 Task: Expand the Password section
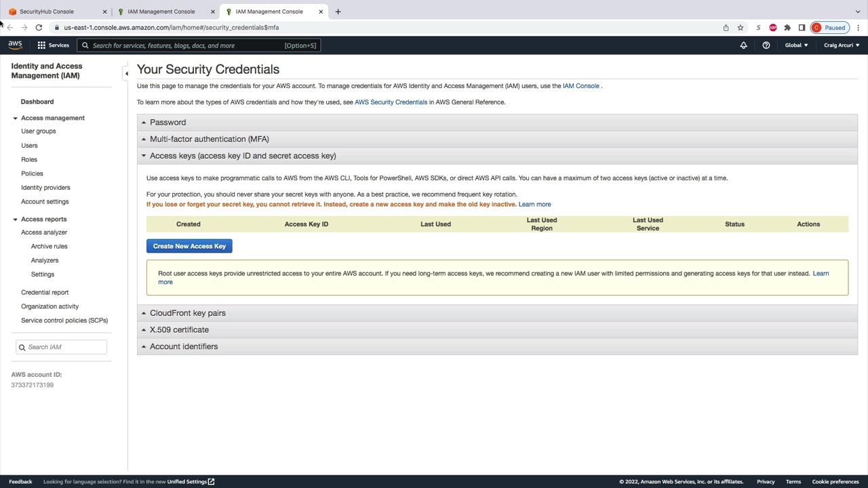(497, 123)
